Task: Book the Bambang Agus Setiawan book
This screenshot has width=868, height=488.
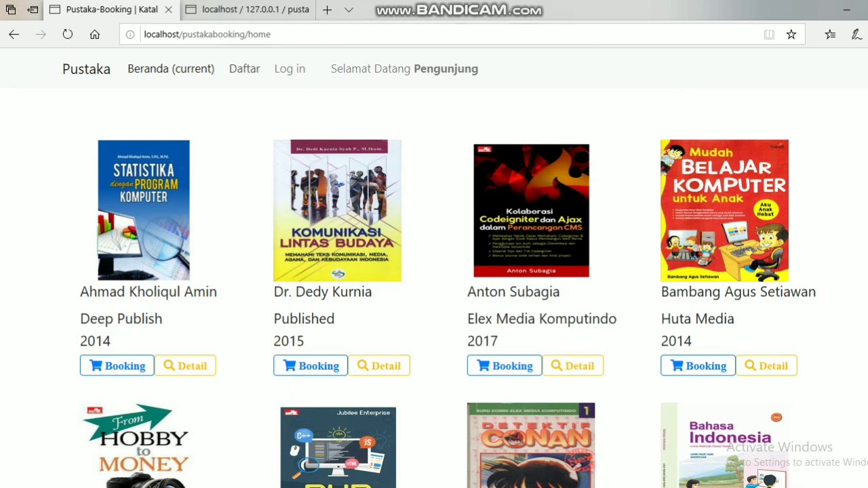Action: 698,365
